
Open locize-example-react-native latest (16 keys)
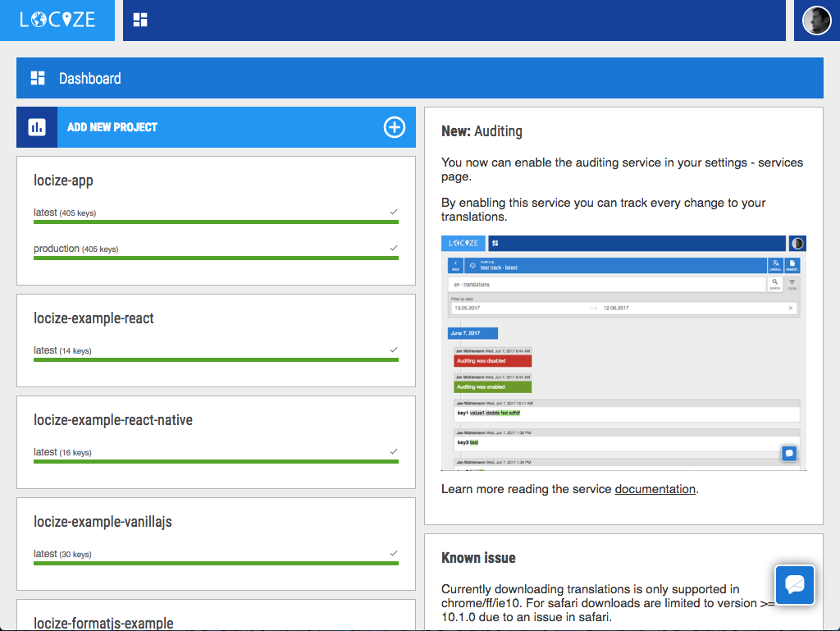(x=62, y=452)
